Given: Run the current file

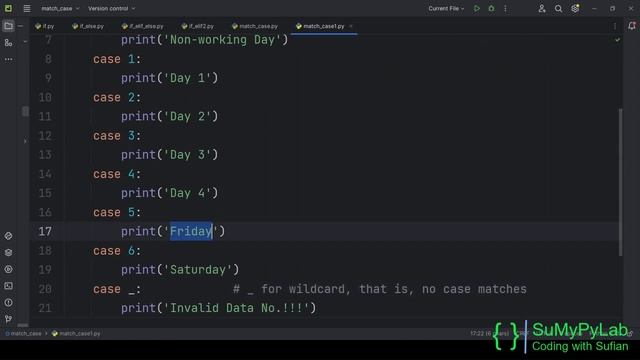Looking at the screenshot, I should [476, 8].
